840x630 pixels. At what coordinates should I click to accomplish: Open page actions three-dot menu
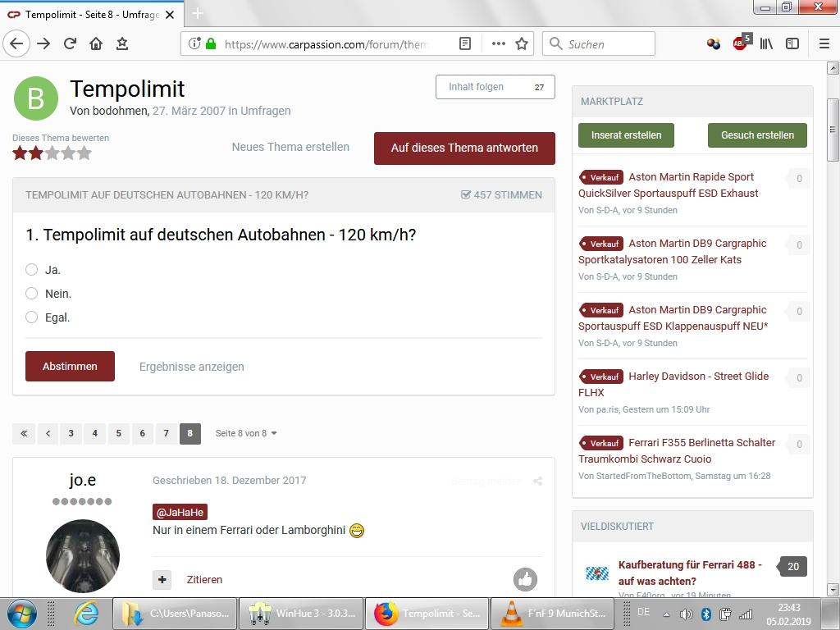tap(498, 44)
